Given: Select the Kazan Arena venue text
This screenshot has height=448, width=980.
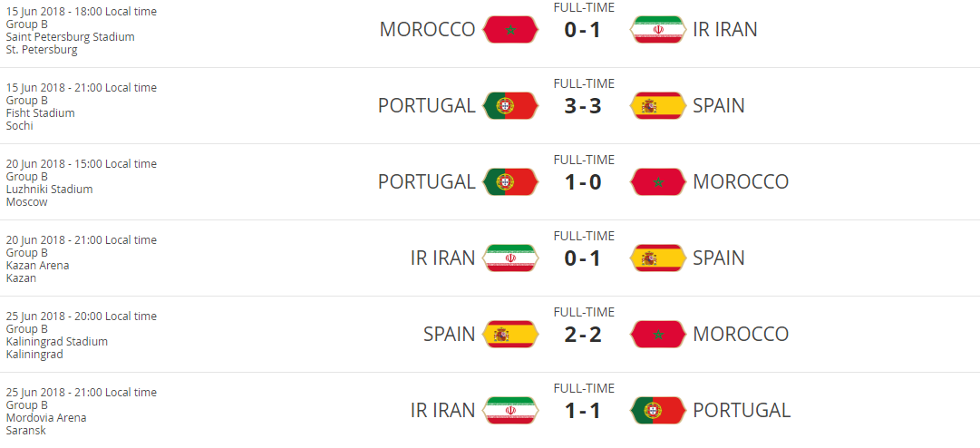Looking at the screenshot, I should pos(37,266).
